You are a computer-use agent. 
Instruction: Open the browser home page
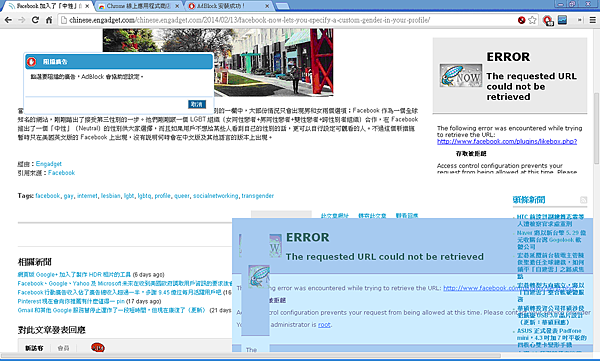coord(49,20)
